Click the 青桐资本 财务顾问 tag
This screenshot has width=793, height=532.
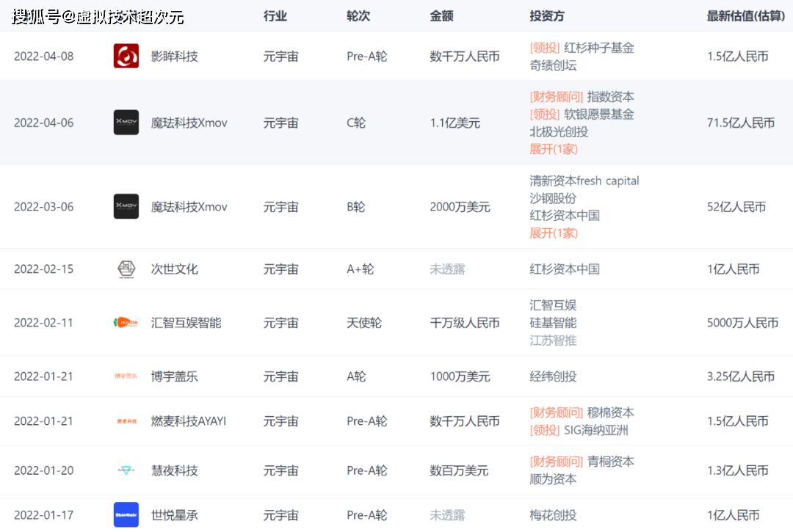556,462
